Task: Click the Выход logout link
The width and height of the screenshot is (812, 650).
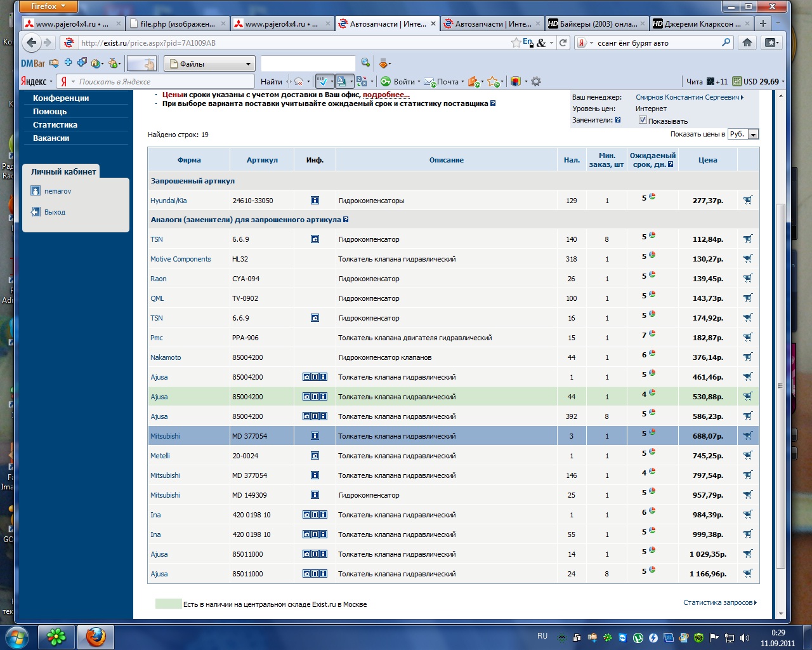Action: coord(55,212)
